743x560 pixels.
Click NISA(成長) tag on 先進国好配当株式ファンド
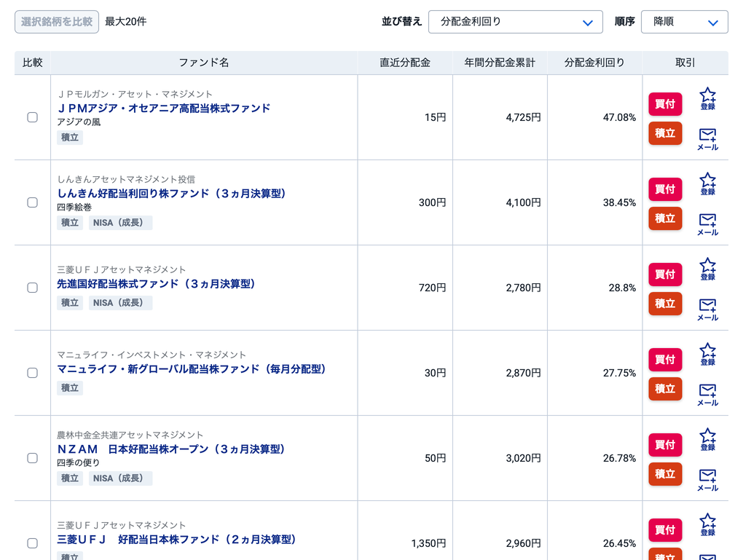coord(120,303)
